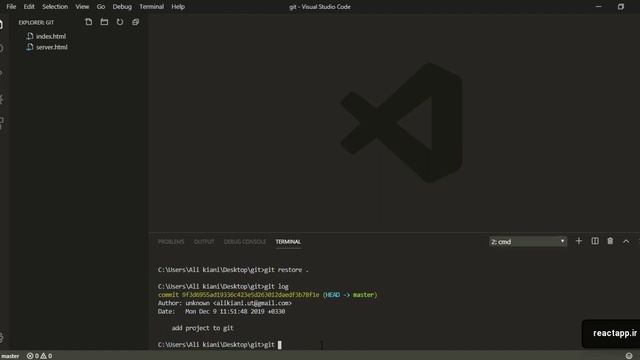Image resolution: width=640 pixels, height=360 pixels.
Task: Click the 'git restore .' command line
Action: coord(233,270)
